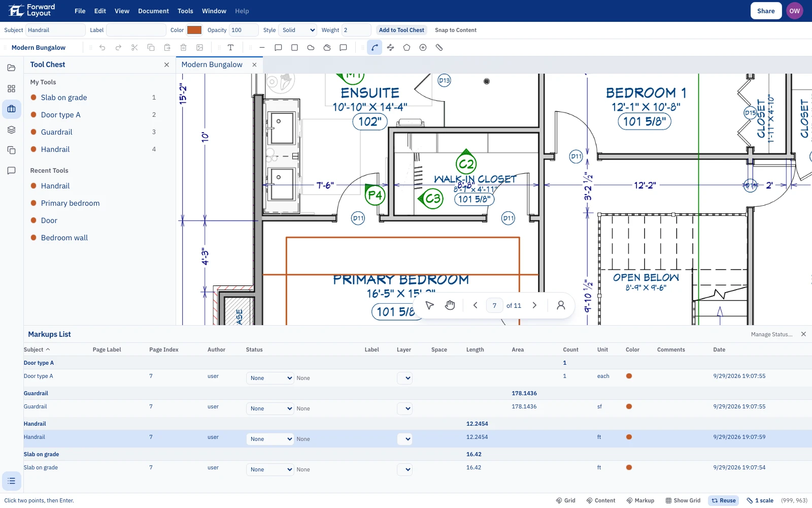Toggle Show Grid in status bar

[683, 500]
